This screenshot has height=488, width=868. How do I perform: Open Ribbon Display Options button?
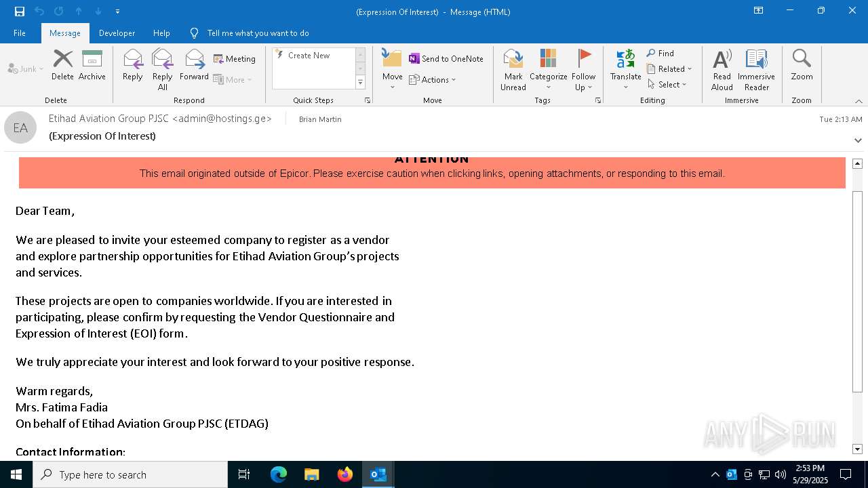coord(759,11)
